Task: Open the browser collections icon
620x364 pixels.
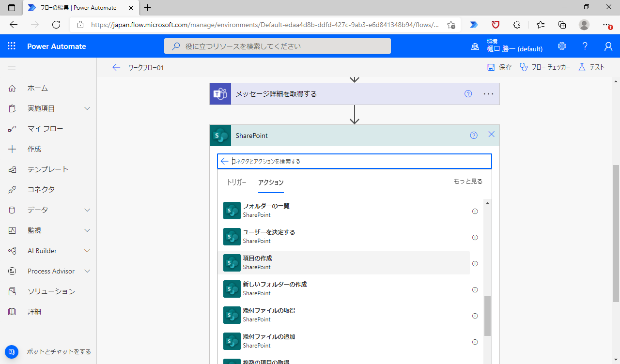Action: coord(562,25)
